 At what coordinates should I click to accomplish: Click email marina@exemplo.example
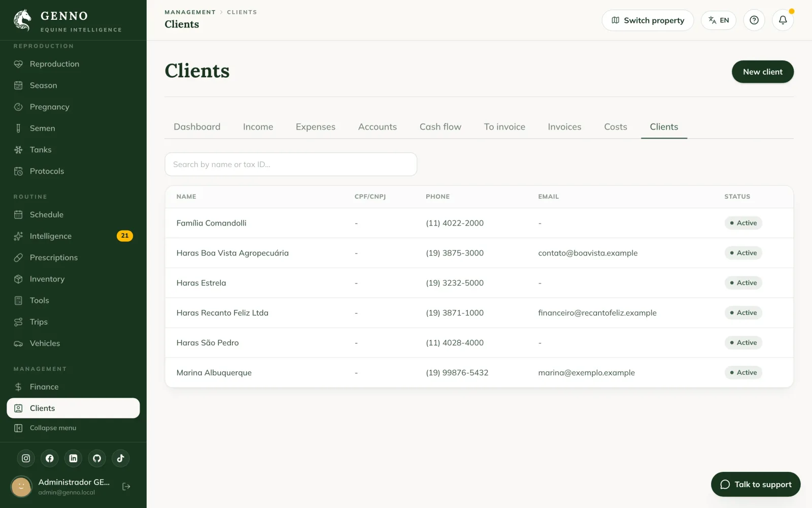pyautogui.click(x=586, y=373)
